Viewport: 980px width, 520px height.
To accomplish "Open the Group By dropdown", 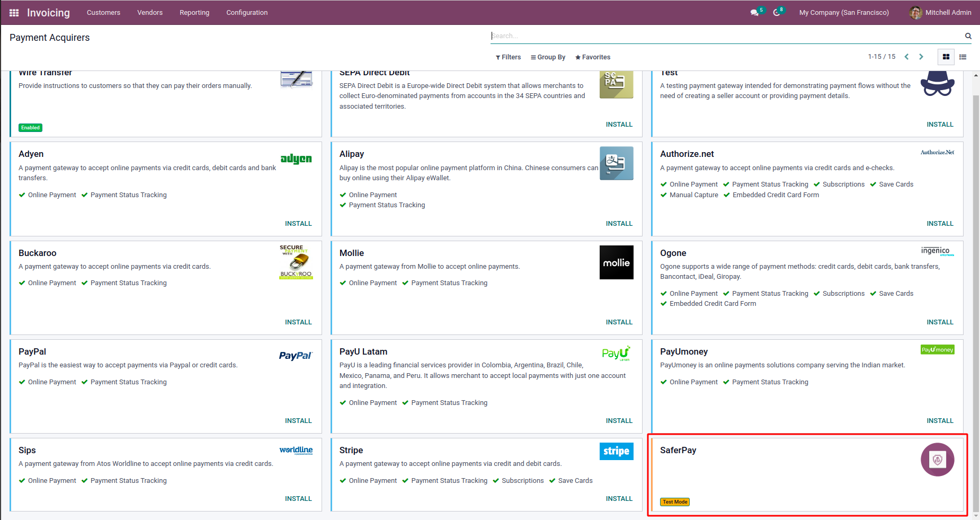I will [548, 57].
